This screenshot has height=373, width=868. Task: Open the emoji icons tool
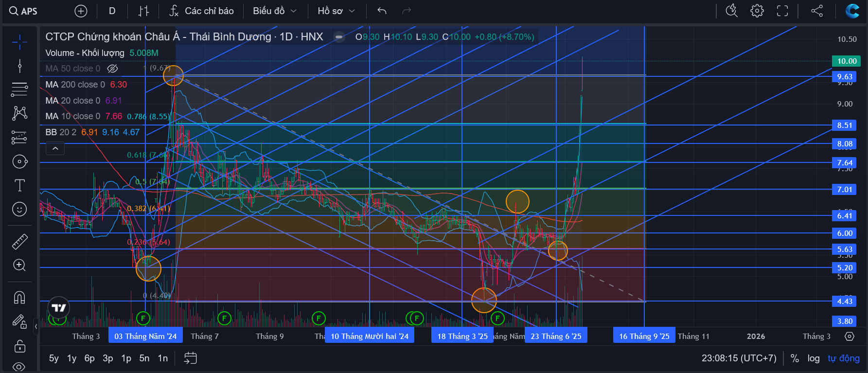(19, 209)
